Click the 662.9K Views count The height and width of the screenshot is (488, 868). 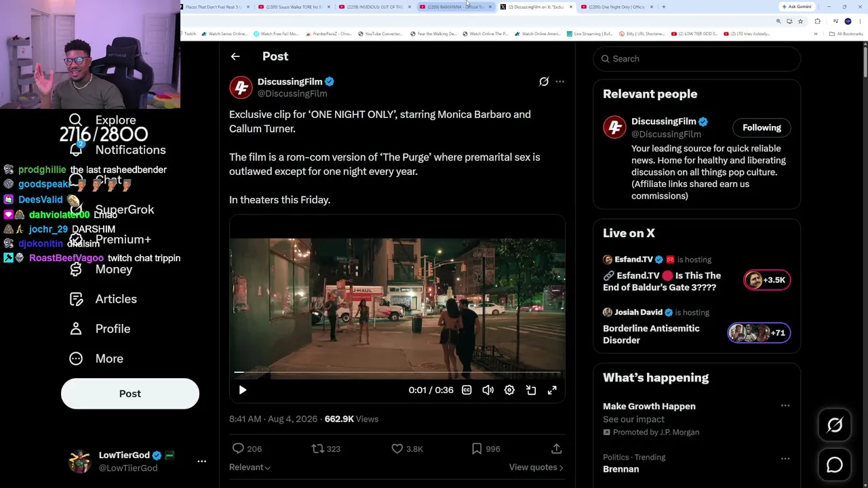tap(351, 419)
